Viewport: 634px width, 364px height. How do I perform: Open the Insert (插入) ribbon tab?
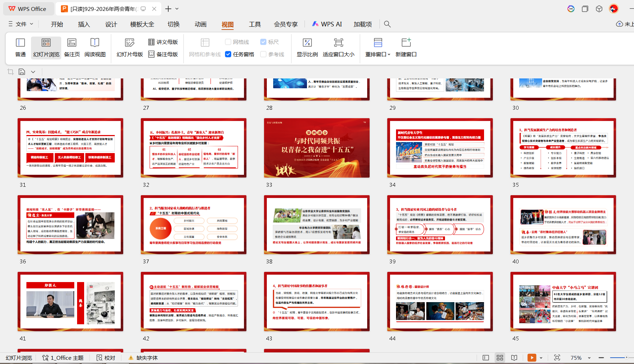click(x=84, y=24)
